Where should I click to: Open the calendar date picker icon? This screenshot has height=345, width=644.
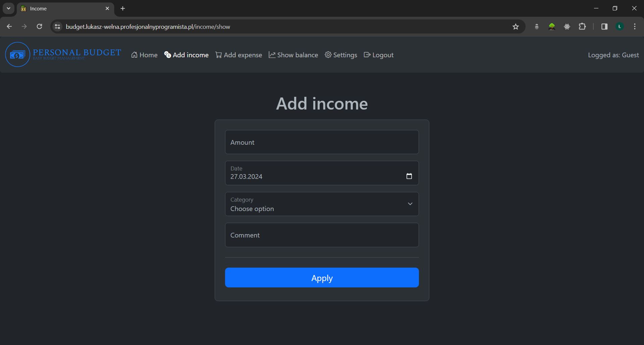[x=409, y=176]
